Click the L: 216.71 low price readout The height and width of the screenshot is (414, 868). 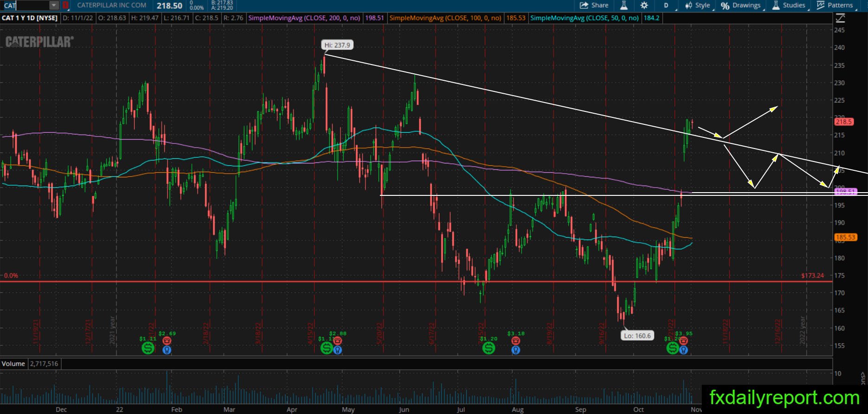point(176,18)
